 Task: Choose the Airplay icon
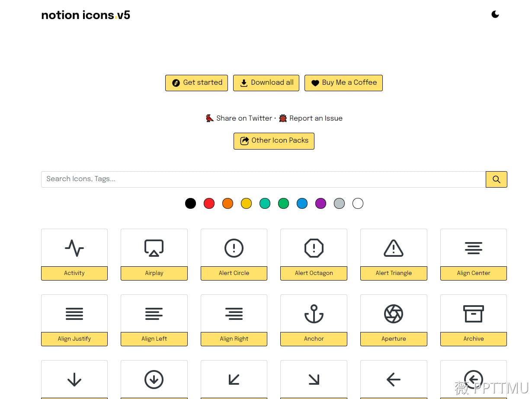click(x=154, y=248)
